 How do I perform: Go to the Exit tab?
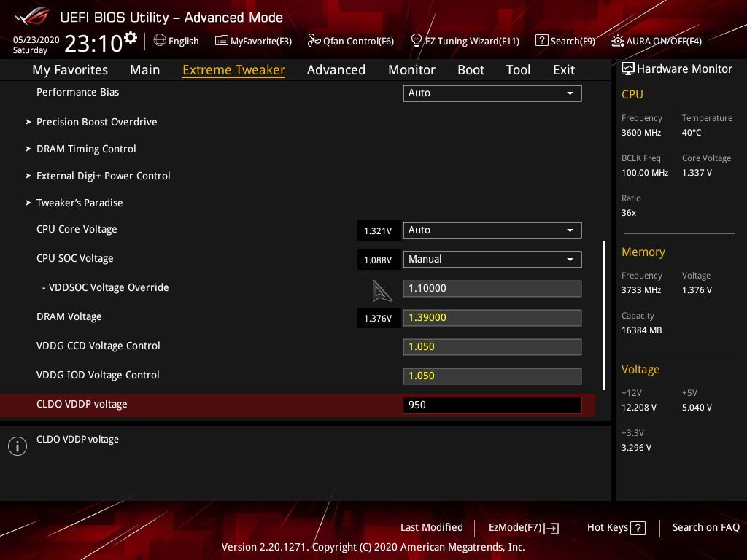coord(564,70)
